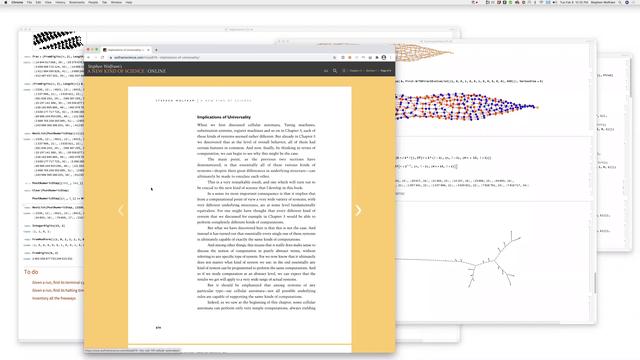Open the History menu in menu bar

click(60, 2)
